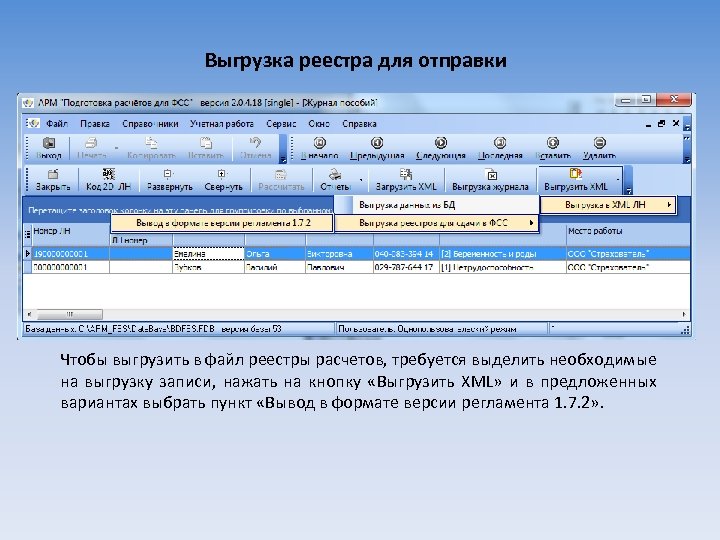The height and width of the screenshot is (540, 720).
Task: Select cell Зубков
Action: click(x=208, y=267)
